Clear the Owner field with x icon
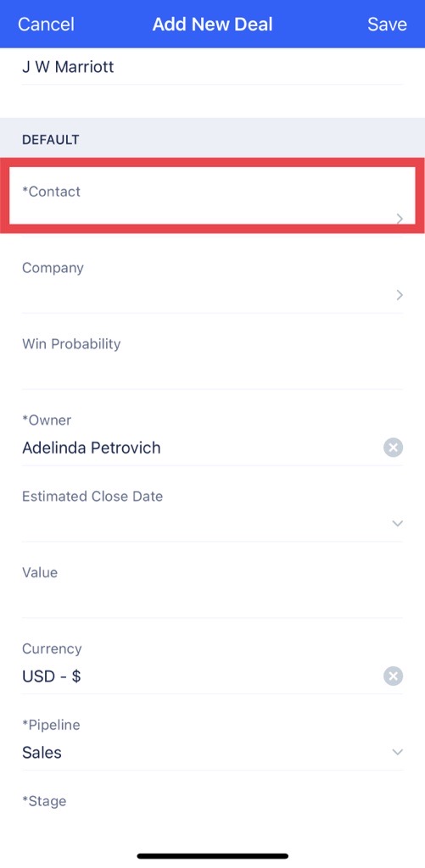 [x=393, y=448]
